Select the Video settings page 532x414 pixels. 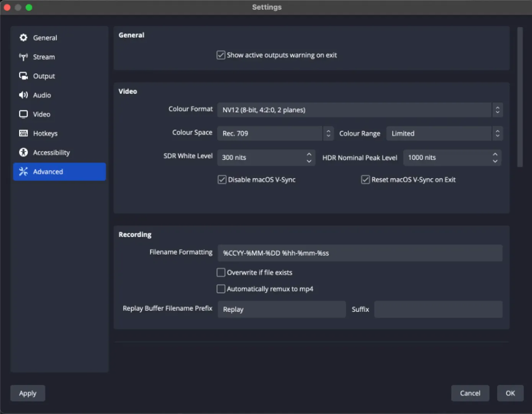coord(59,114)
